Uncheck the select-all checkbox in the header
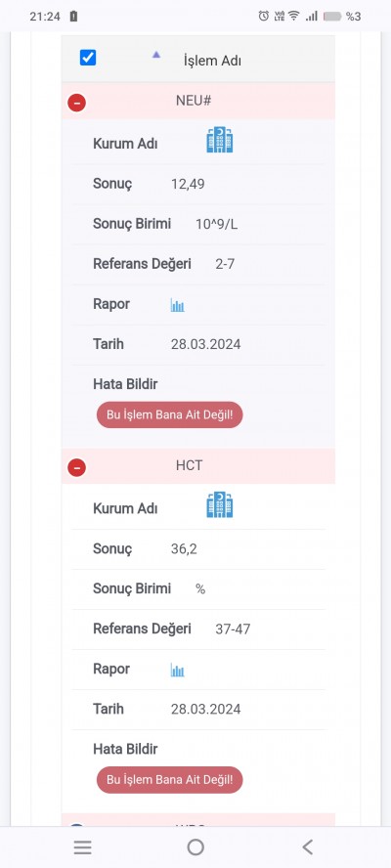Image resolution: width=391 pixels, height=868 pixels. [x=88, y=58]
